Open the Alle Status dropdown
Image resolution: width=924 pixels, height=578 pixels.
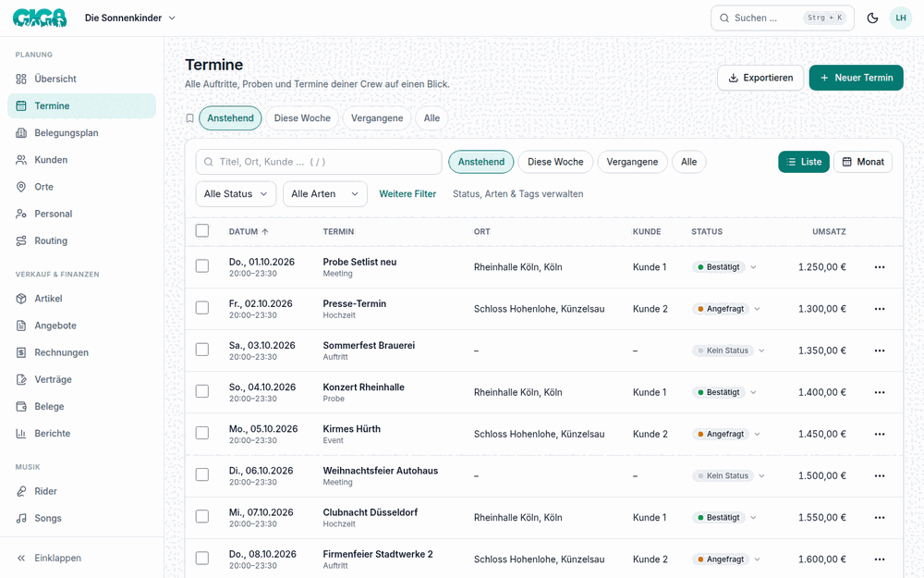(x=236, y=194)
